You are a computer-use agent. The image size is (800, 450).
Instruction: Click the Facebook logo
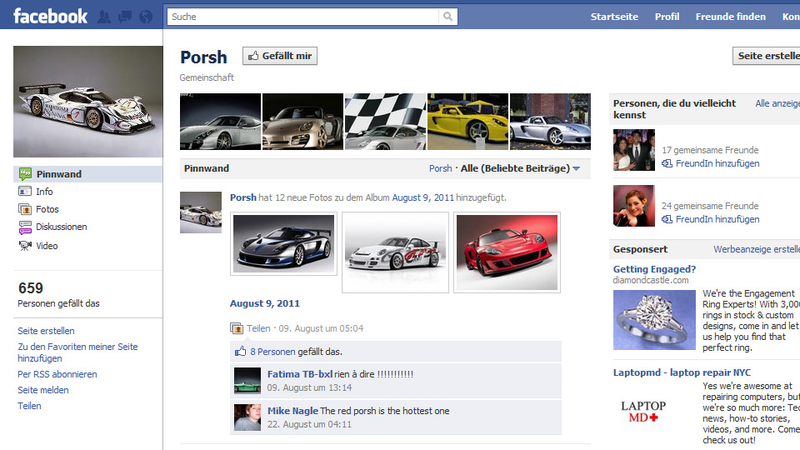50,16
